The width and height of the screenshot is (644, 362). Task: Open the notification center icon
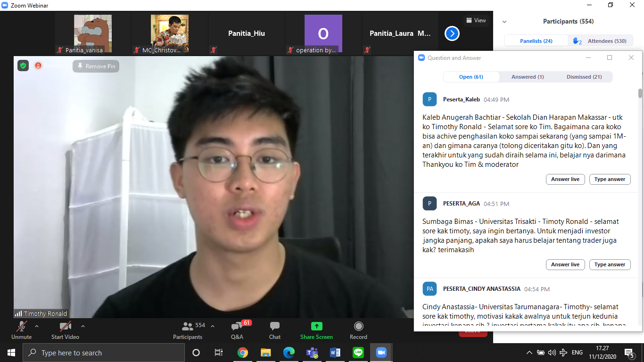pos(629,353)
